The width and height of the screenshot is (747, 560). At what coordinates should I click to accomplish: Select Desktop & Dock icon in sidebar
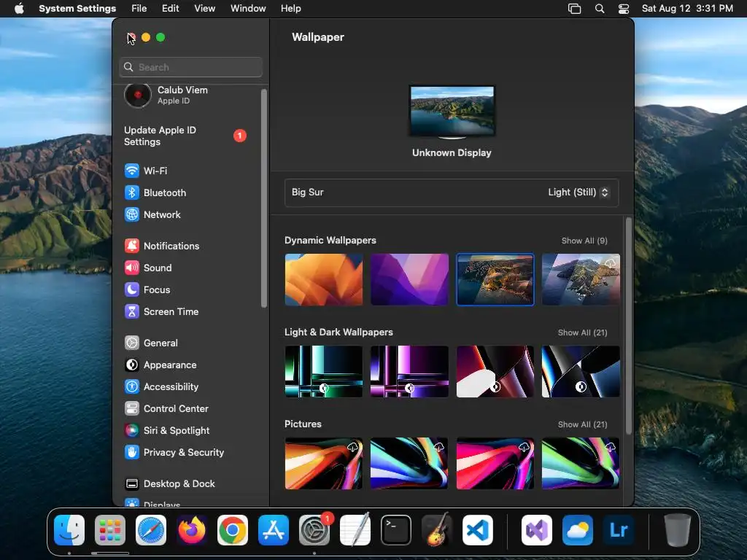pyautogui.click(x=131, y=484)
